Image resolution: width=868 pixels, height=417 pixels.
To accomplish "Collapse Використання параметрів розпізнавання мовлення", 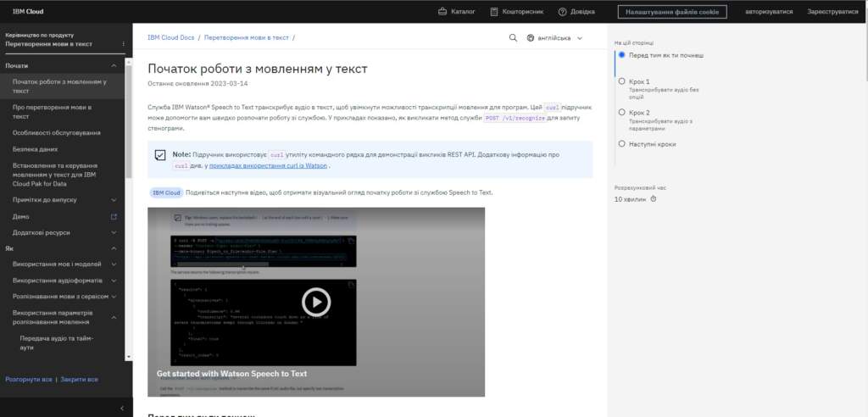I will [x=114, y=317].
